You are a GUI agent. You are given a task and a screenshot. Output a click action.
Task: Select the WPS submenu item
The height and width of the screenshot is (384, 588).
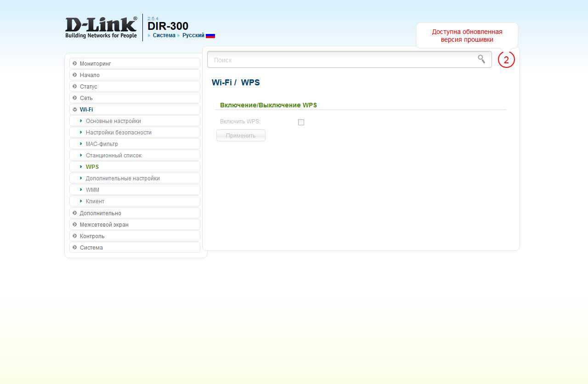point(135,167)
